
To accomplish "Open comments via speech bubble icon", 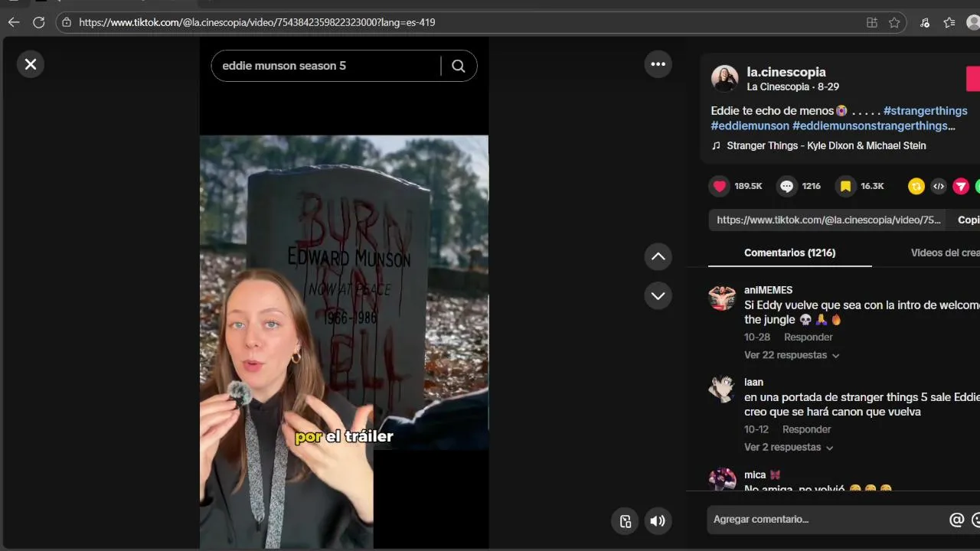I will [x=787, y=186].
